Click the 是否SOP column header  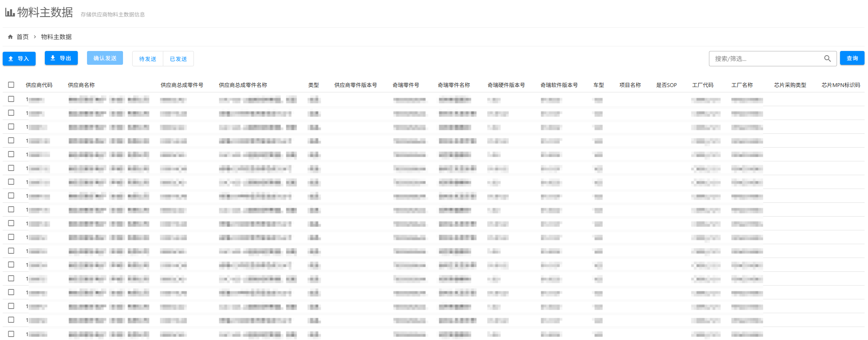pyautogui.click(x=666, y=85)
